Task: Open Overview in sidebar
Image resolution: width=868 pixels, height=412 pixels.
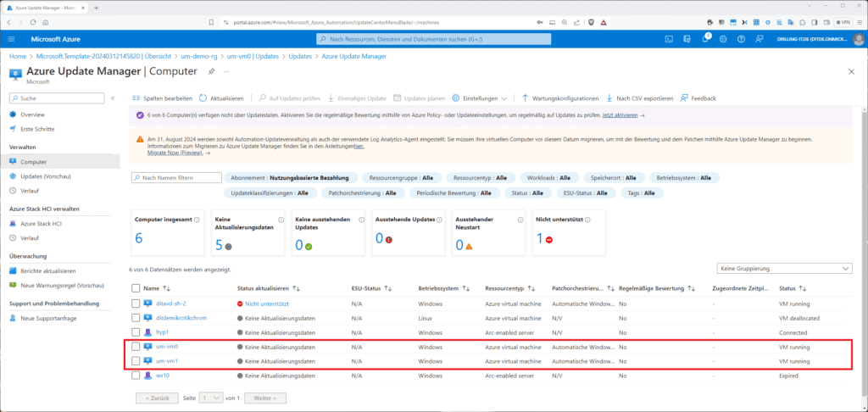Action: click(x=33, y=114)
